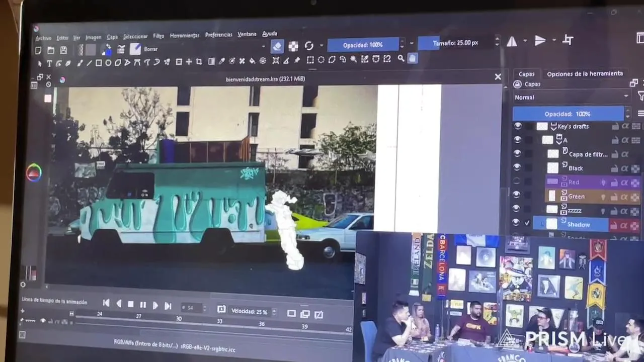644x362 pixels.
Task: Open brush presets dropdown arrow before eraser
Action: [x=263, y=47]
